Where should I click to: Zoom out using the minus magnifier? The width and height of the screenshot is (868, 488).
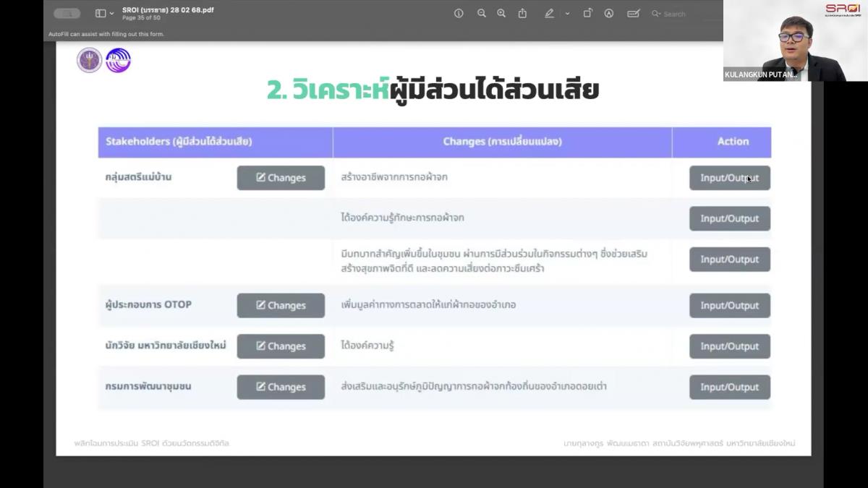(481, 13)
